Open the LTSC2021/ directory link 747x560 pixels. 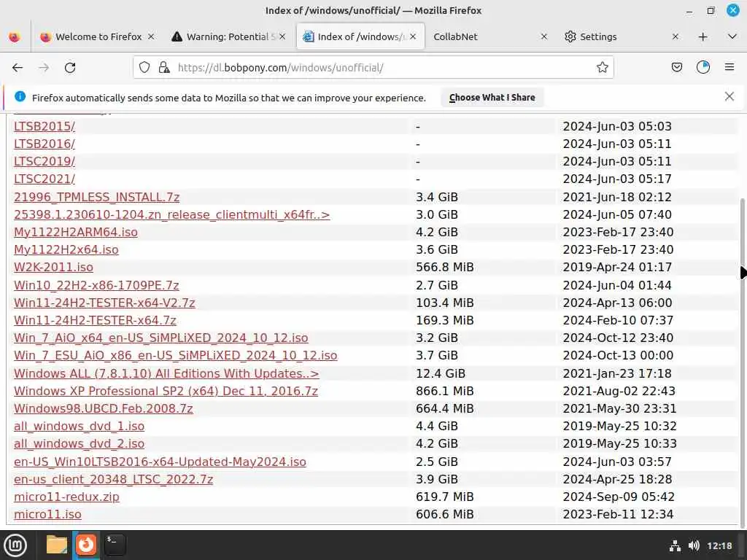coord(44,179)
